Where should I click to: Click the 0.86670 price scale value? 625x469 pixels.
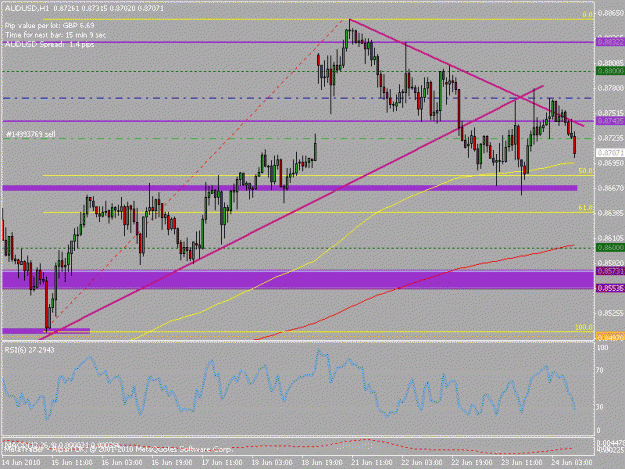[610, 188]
